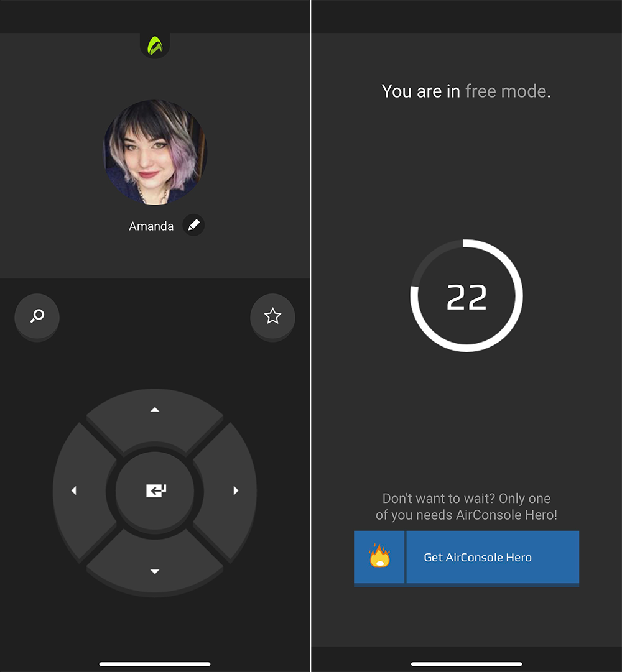Tap the flame icon on Hero button
Image resolution: width=622 pixels, height=672 pixels.
pyautogui.click(x=379, y=556)
